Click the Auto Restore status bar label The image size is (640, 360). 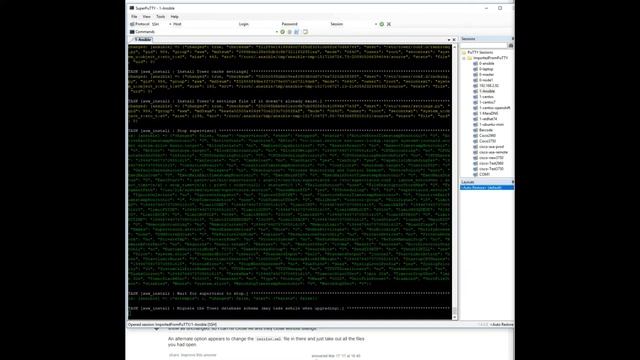click(x=502, y=325)
